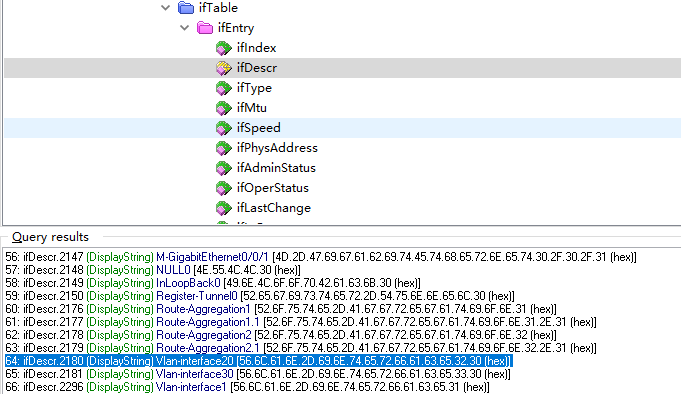Select the ifTable tree label

click(218, 8)
